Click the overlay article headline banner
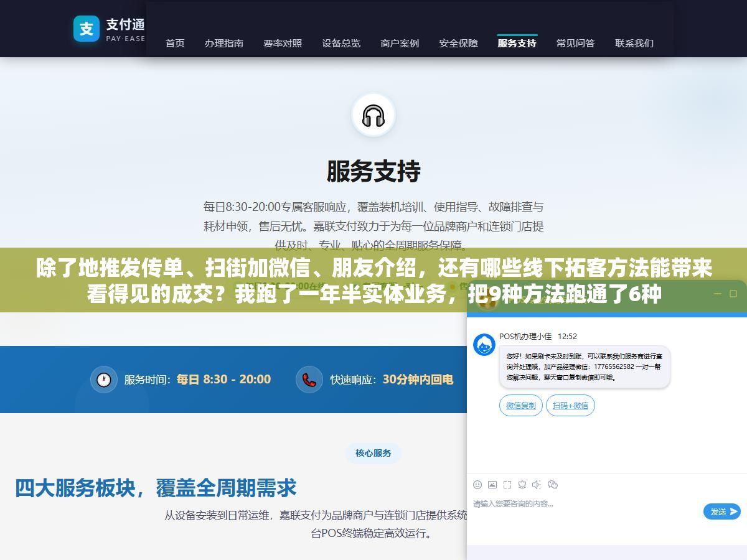This screenshot has height=560, width=747. pos(374,280)
